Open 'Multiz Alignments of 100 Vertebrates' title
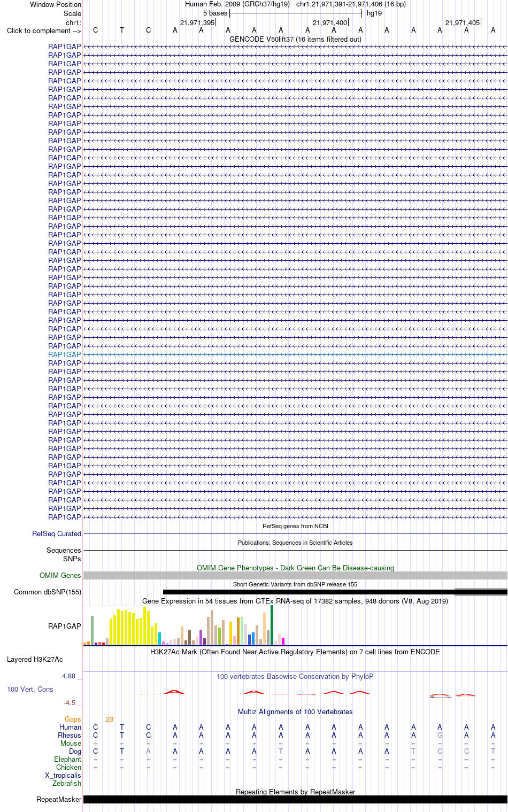 [x=295, y=712]
